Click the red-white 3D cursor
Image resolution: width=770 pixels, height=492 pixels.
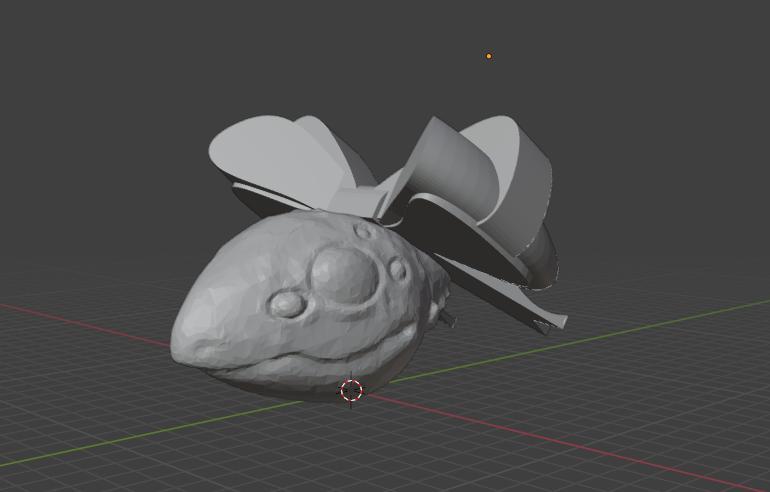tap(351, 391)
